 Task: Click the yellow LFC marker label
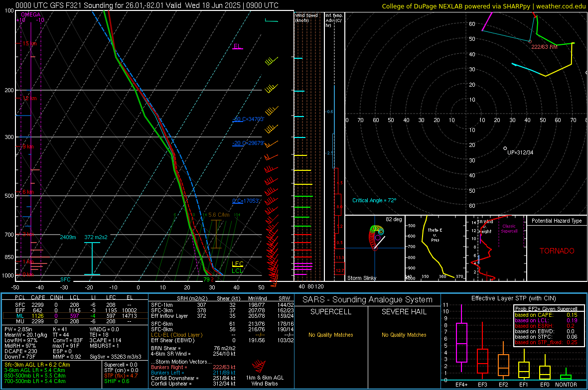[237, 264]
